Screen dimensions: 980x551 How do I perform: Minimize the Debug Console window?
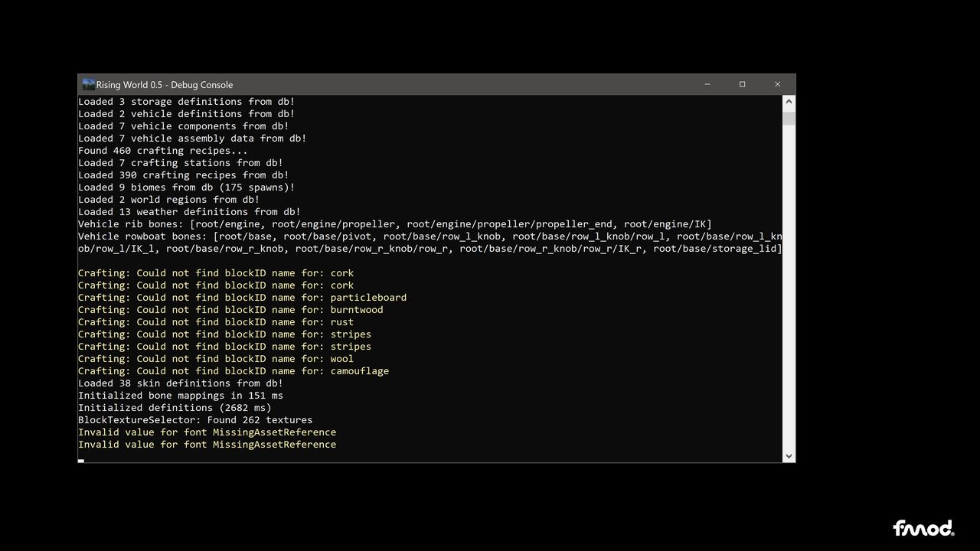click(x=707, y=84)
